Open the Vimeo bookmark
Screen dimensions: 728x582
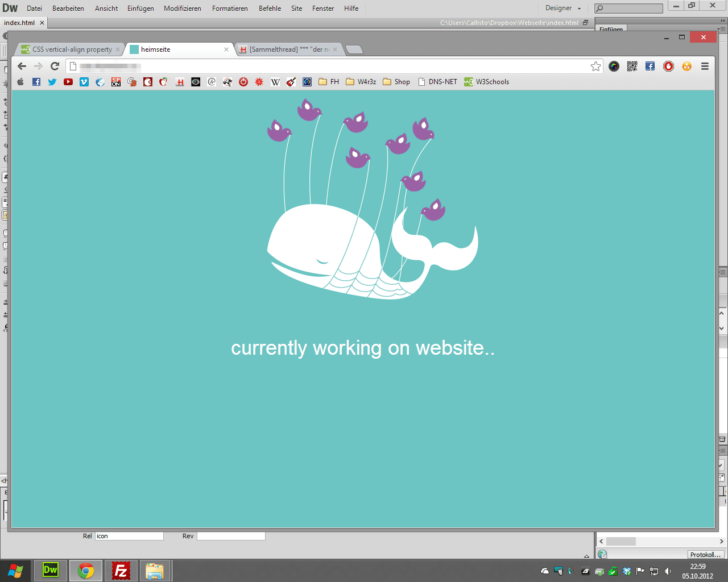click(x=84, y=82)
